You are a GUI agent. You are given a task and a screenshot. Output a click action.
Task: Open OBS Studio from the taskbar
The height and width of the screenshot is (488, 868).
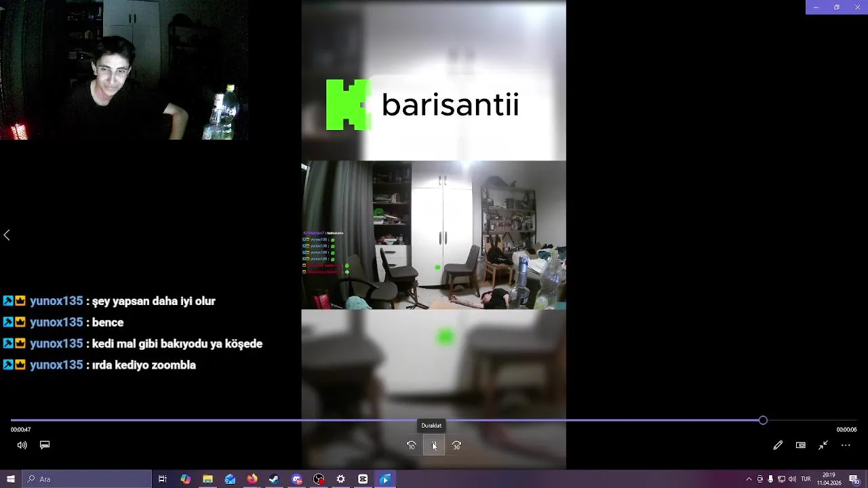(319, 479)
